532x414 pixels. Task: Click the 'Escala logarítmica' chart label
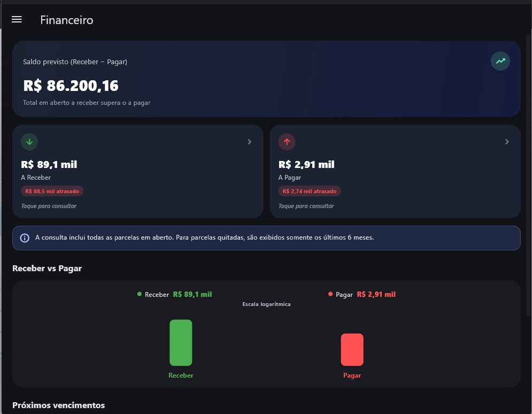click(266, 304)
